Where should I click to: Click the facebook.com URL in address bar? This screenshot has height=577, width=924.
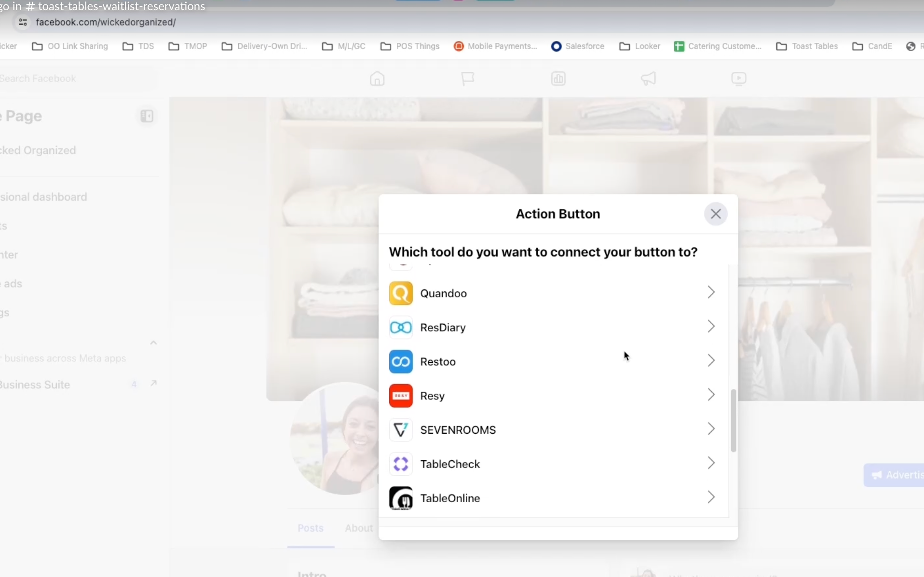(106, 22)
